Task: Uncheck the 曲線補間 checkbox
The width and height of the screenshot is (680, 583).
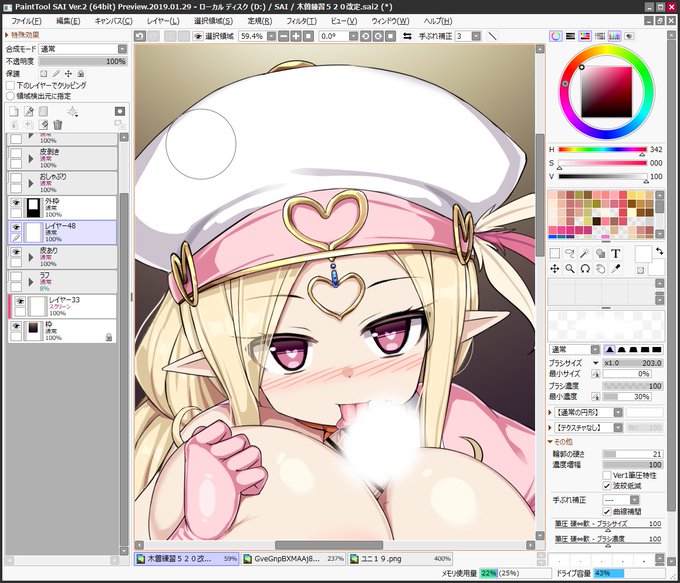Action: point(607,512)
